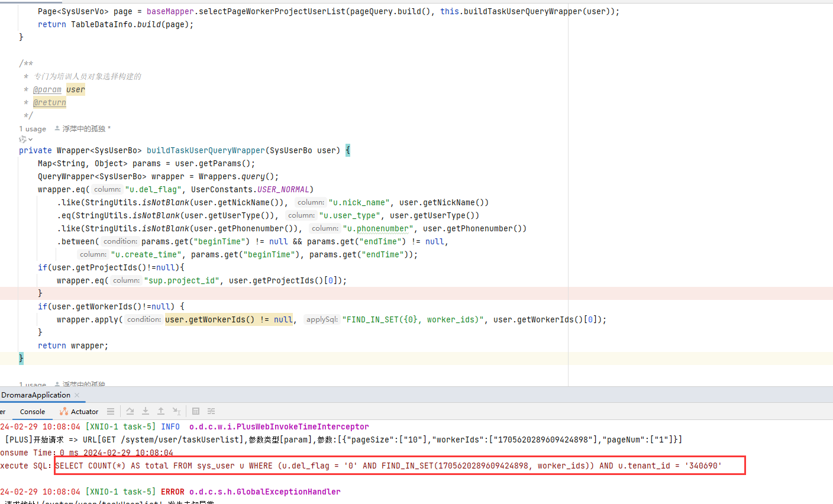Screen dimensions: 833x504
Task: Click the AI assistant icon above method
Action: tap(22, 140)
